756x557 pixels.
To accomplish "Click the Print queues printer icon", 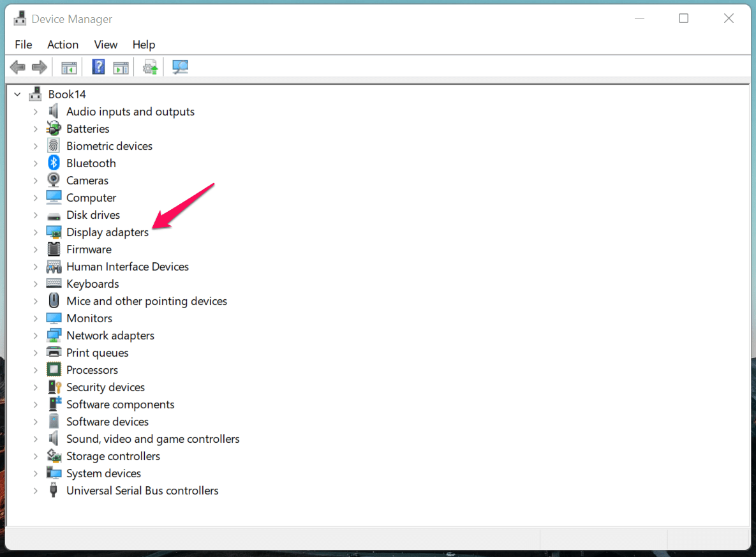I will click(54, 353).
